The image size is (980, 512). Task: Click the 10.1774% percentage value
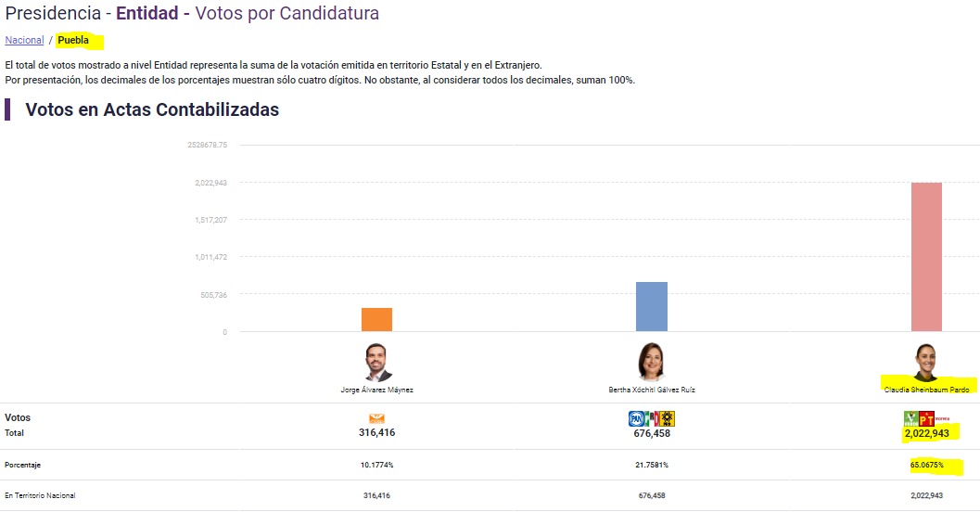coord(376,465)
